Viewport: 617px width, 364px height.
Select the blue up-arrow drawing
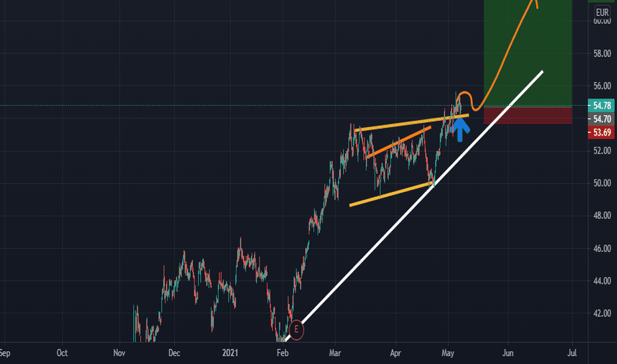click(x=460, y=130)
